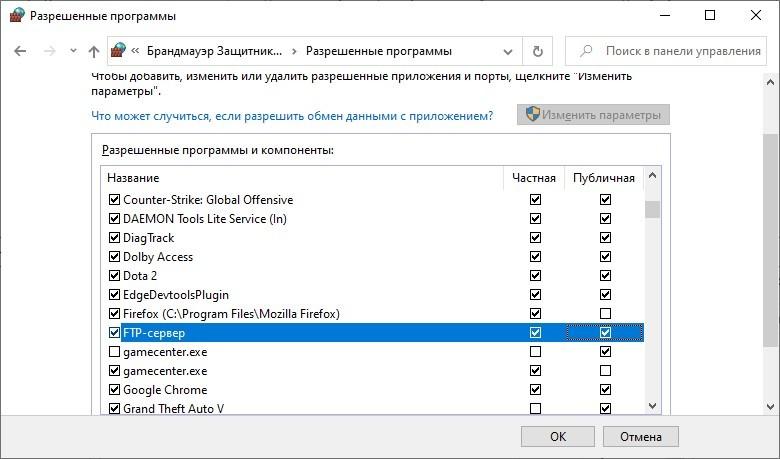Uncheck EdgeDevtoolsPlugin main checkbox

point(114,294)
